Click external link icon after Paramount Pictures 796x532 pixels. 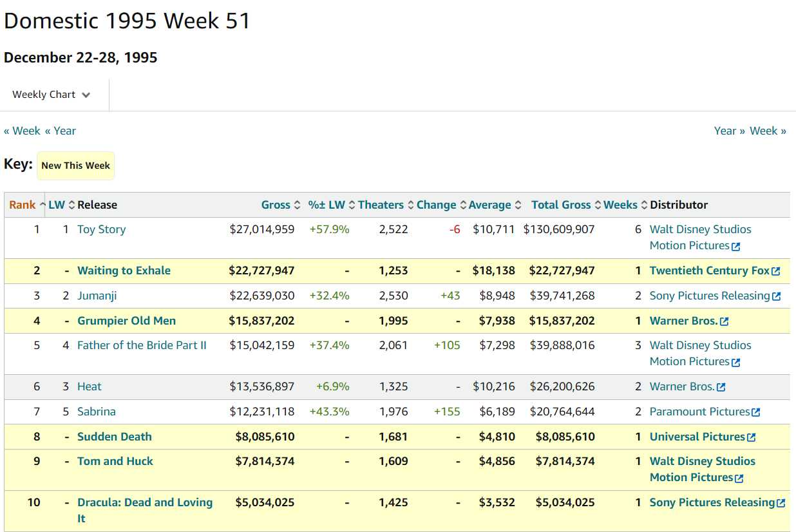click(x=756, y=412)
